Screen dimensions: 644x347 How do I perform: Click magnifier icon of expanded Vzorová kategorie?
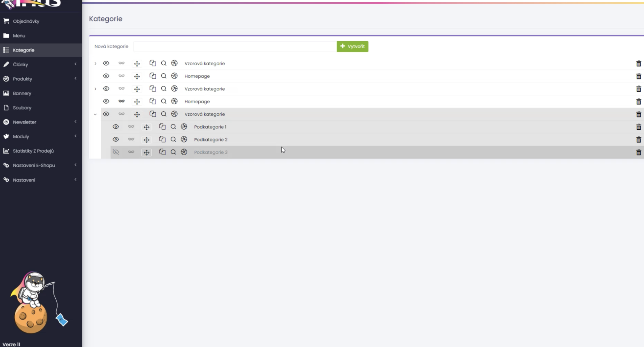[164, 114]
